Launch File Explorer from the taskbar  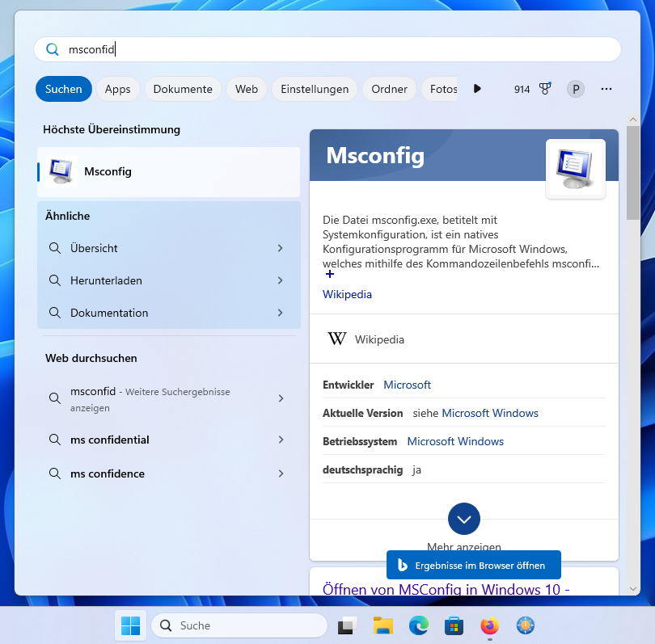click(x=383, y=625)
